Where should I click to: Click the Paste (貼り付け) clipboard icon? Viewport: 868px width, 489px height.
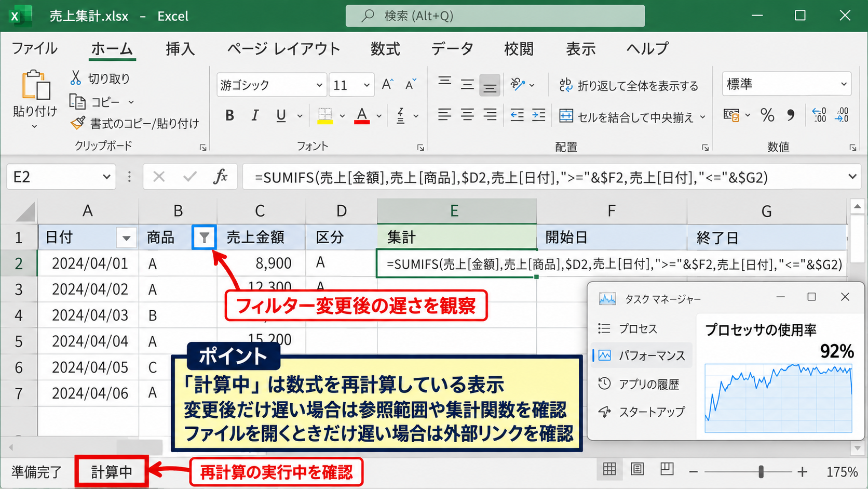click(35, 85)
